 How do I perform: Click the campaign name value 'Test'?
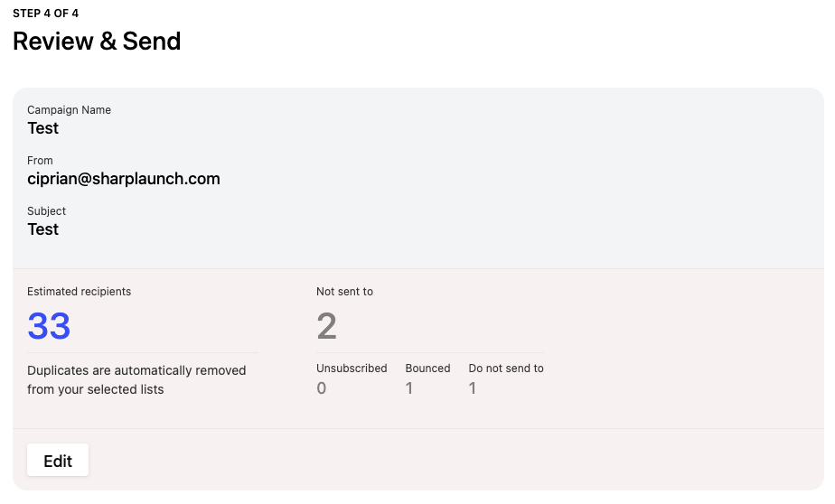click(x=43, y=128)
